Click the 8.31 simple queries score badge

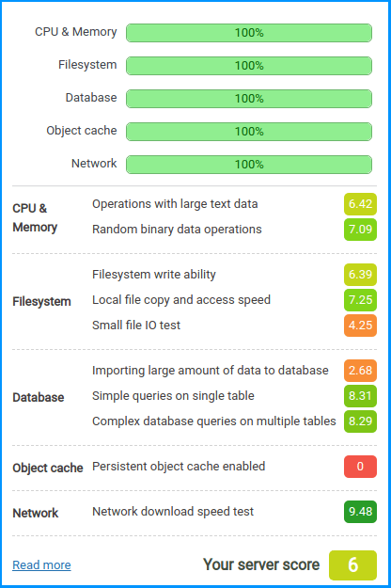coord(360,396)
